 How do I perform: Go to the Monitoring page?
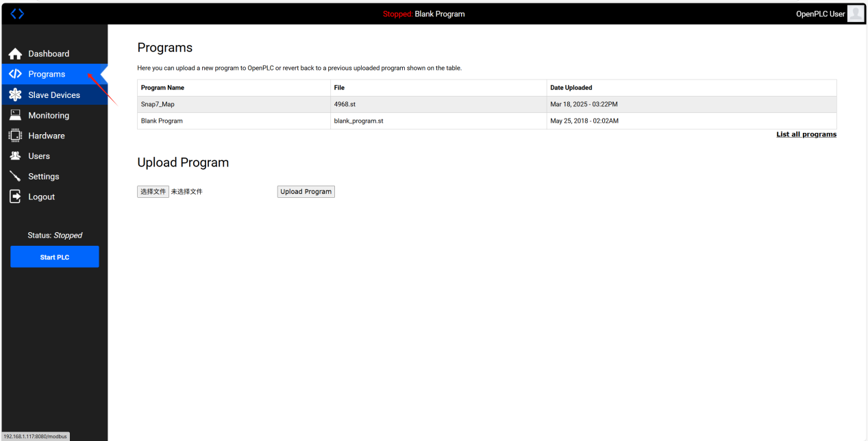(x=49, y=116)
